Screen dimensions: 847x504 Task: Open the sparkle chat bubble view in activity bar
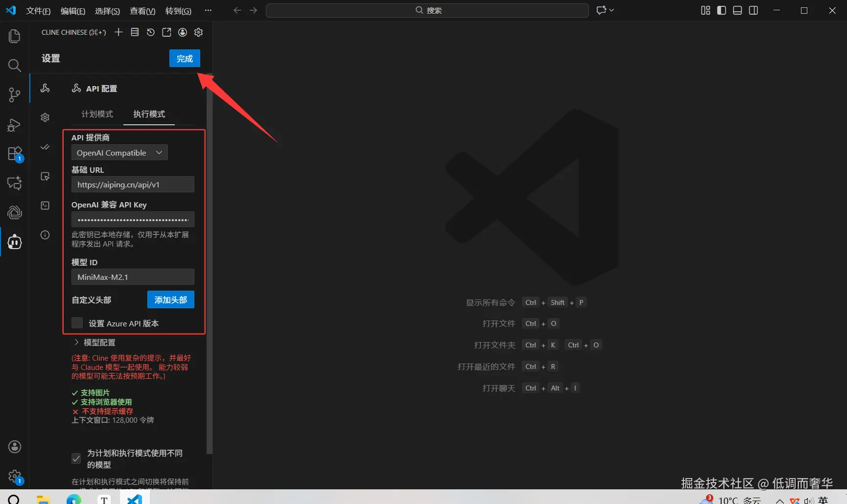[x=15, y=183]
